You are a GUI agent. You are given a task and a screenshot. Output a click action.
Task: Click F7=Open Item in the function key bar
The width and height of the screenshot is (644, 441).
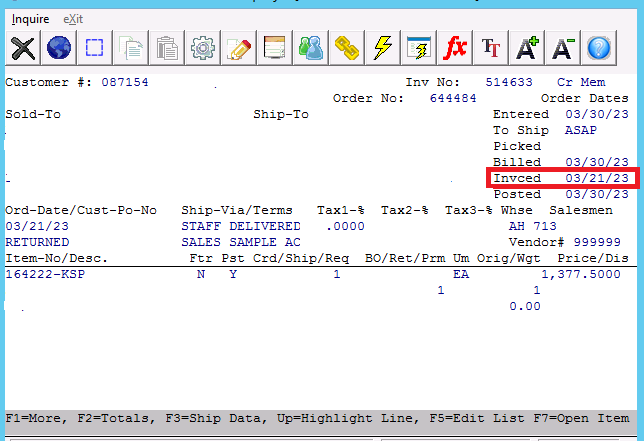point(581,418)
